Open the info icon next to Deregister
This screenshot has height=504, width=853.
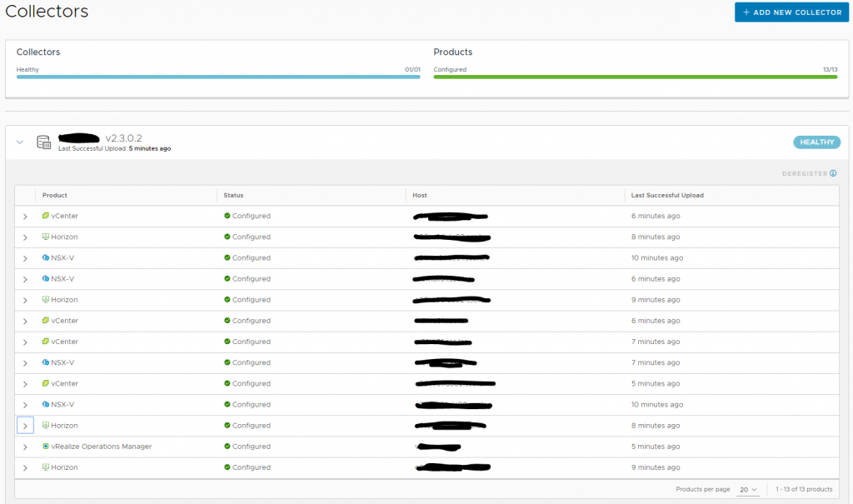[833, 173]
